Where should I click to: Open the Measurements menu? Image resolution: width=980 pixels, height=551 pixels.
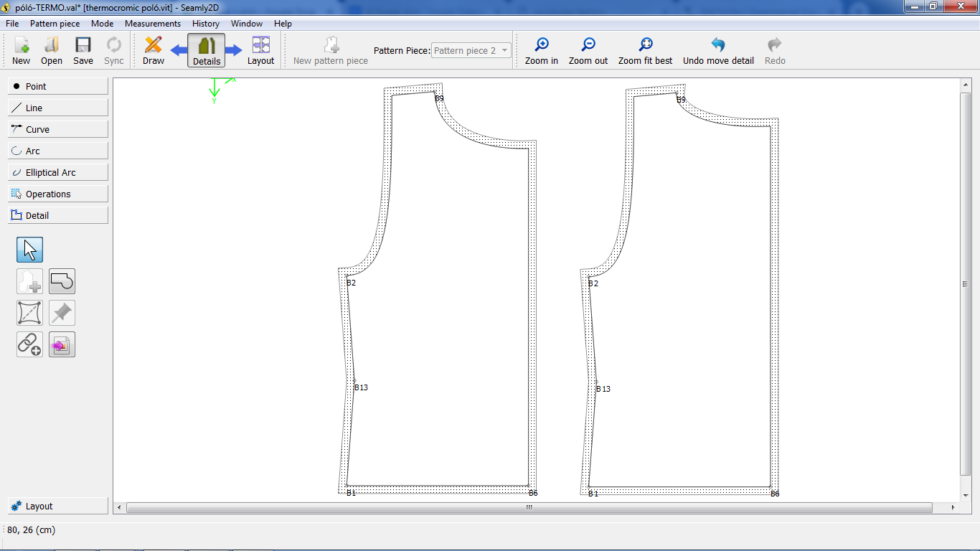[x=153, y=24]
